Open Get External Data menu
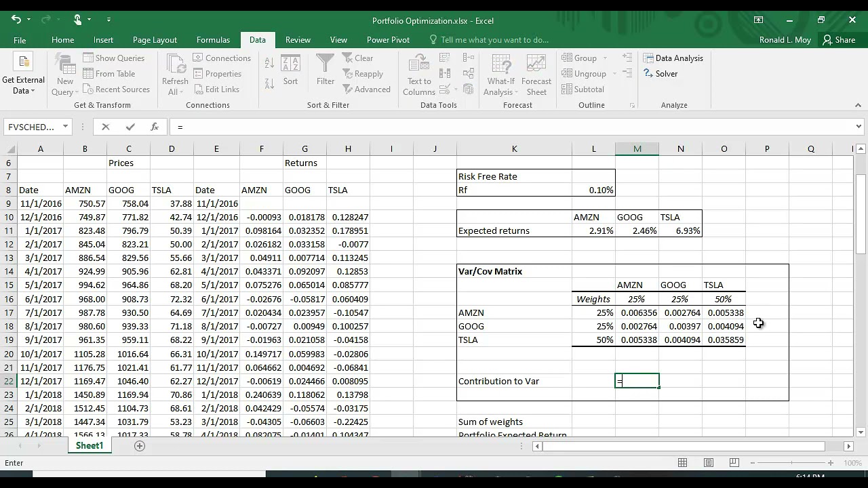This screenshot has width=868, height=488. [23, 75]
